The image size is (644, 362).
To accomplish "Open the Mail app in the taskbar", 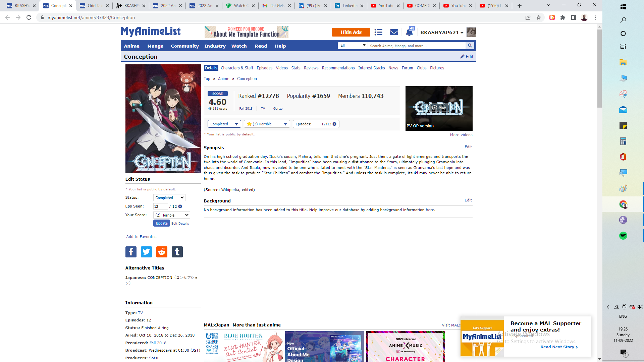I will (x=623, y=110).
